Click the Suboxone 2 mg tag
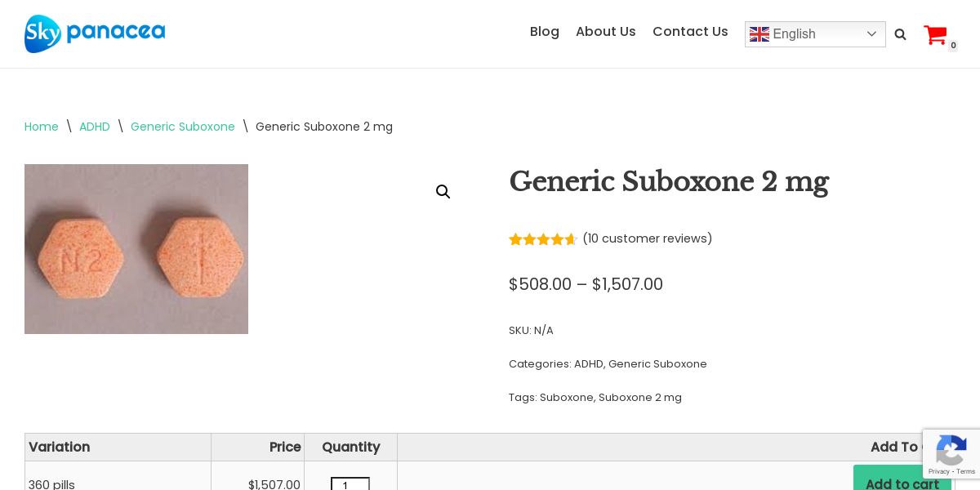 [640, 398]
